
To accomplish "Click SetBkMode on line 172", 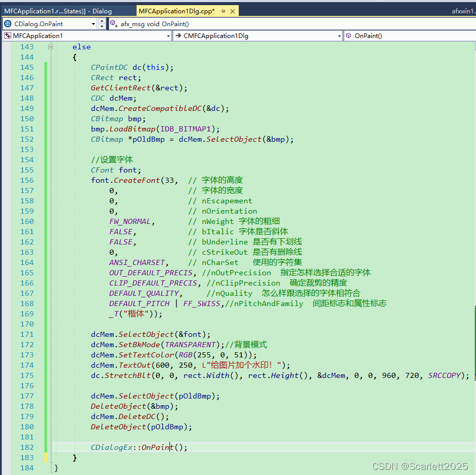I will coord(139,345).
